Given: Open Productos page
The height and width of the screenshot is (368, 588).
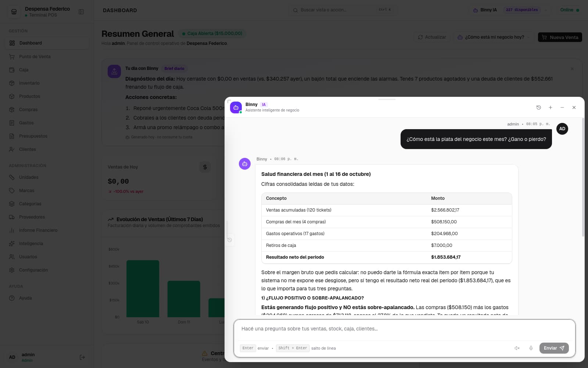Looking at the screenshot, I should point(47,96).
